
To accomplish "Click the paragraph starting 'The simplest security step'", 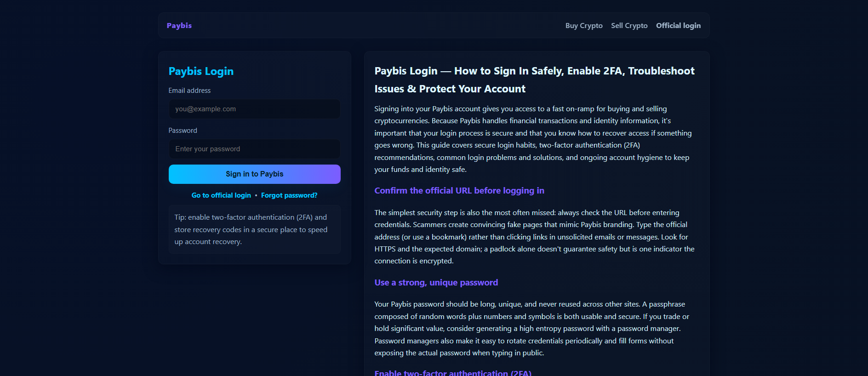I will (534, 237).
